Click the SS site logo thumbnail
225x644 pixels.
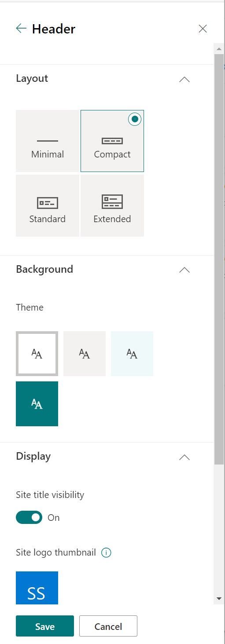[x=37, y=588]
